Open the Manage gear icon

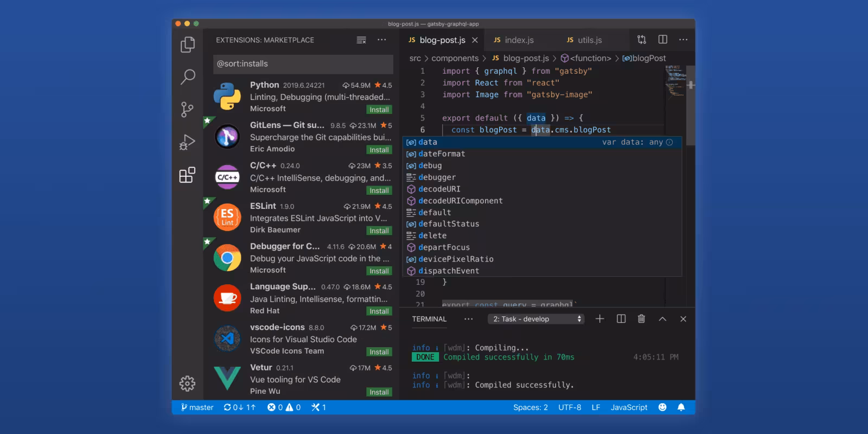187,384
